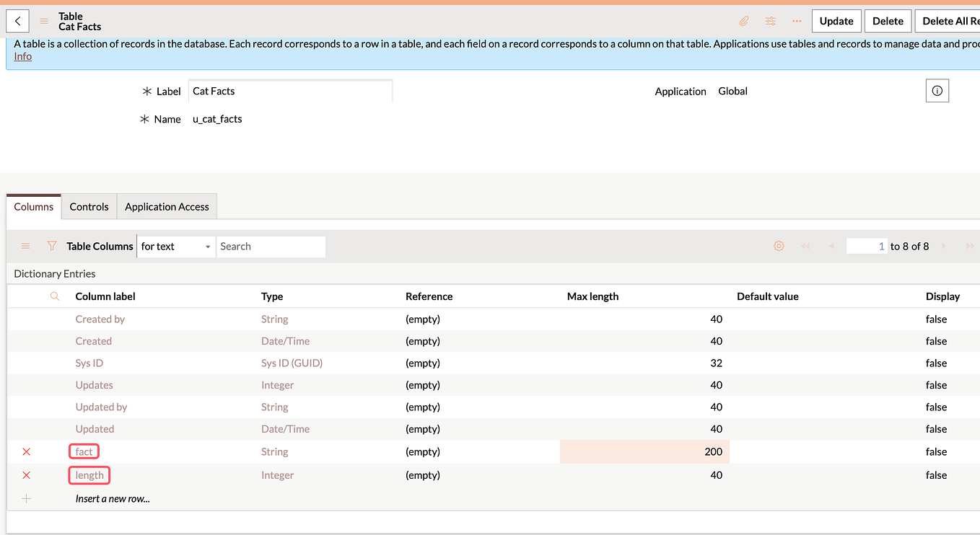
Task: Click Insert a new row
Action: pos(112,498)
